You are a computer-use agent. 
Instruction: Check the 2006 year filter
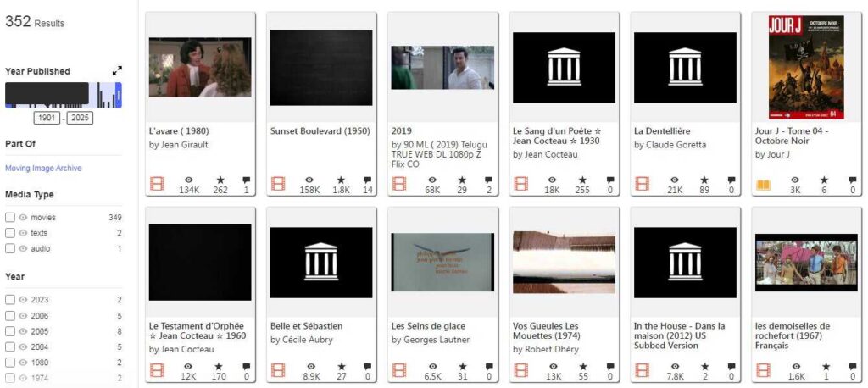[10, 316]
